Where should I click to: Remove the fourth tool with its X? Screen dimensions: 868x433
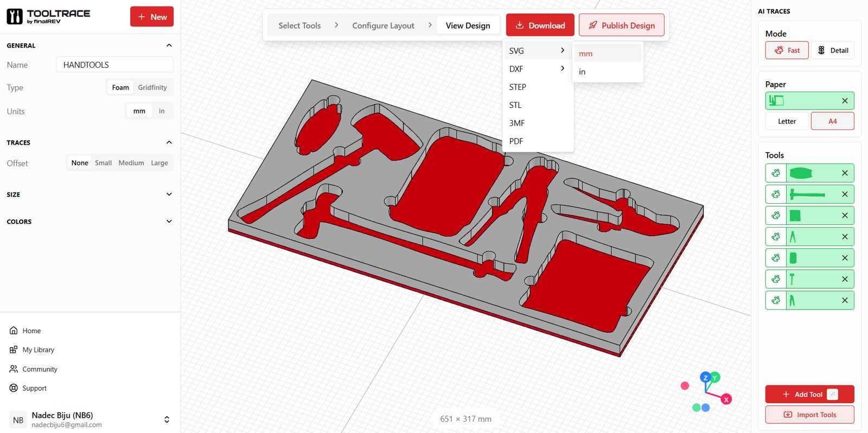pyautogui.click(x=845, y=237)
